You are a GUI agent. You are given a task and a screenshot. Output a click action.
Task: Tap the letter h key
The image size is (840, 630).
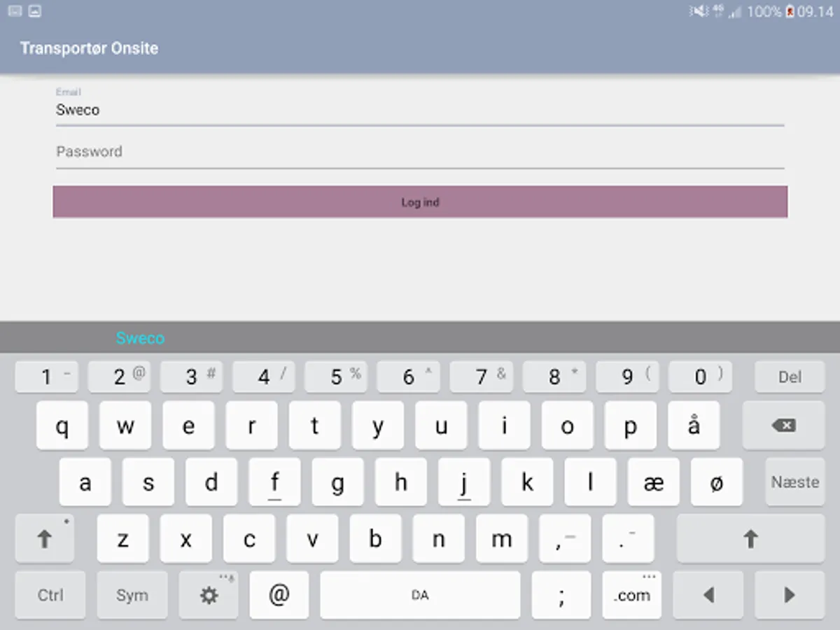point(401,482)
